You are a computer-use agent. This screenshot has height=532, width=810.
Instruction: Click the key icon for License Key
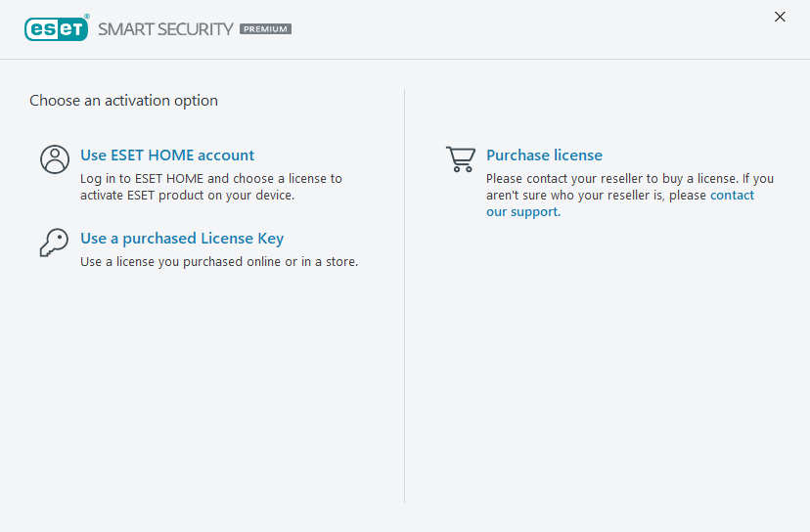coord(54,243)
